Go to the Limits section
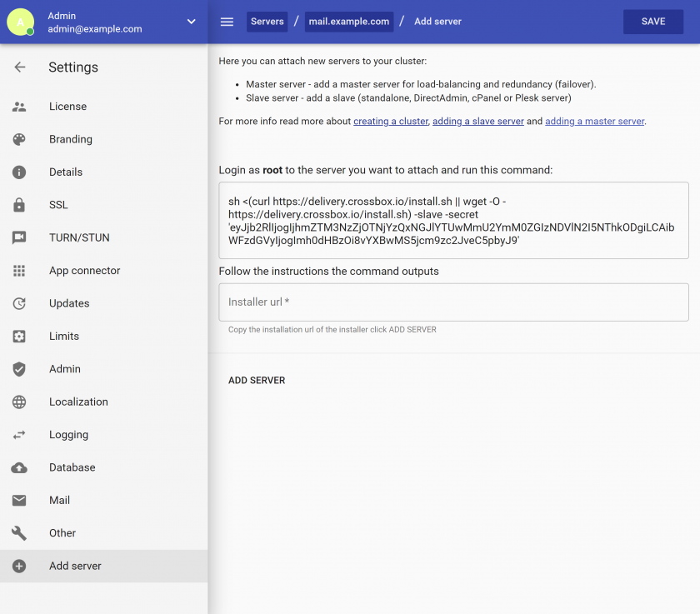 103,336
